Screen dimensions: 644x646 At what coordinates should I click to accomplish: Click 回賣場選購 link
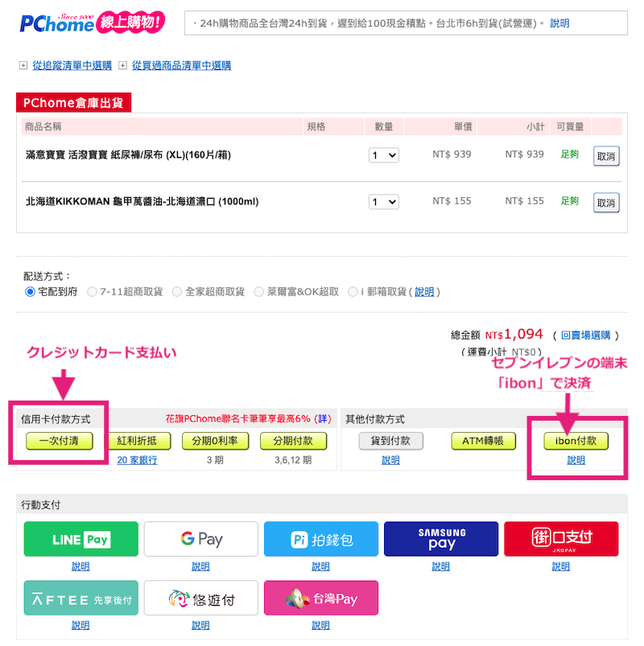[x=585, y=335]
